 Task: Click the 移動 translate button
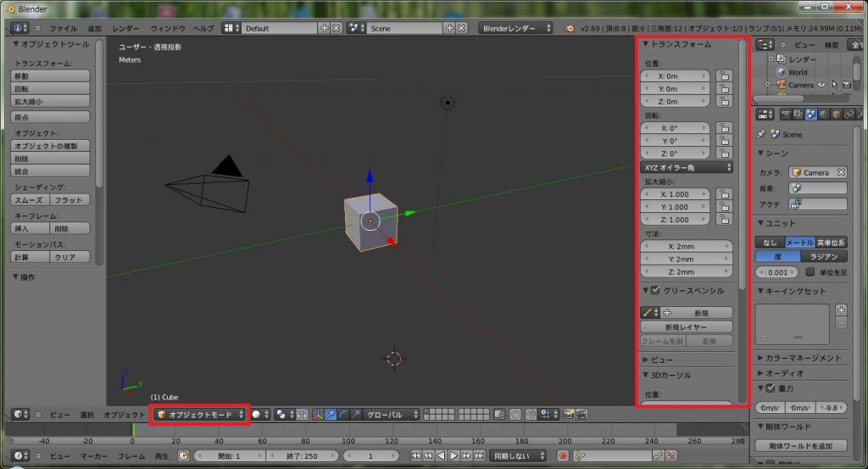(x=50, y=75)
